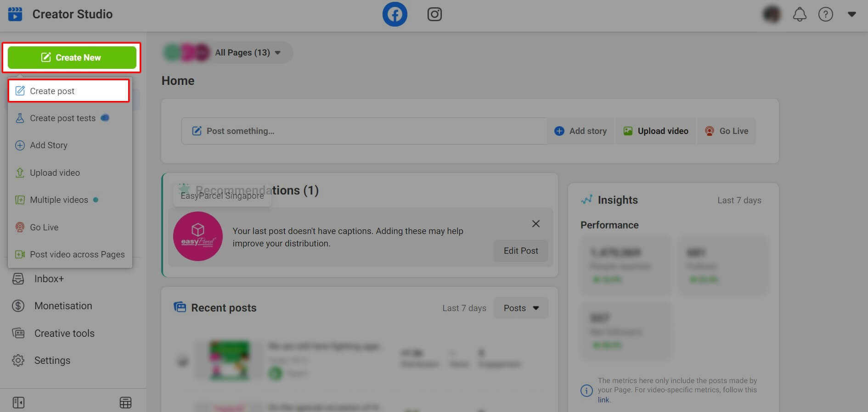
Task: Expand the All Pages (13) dropdown
Action: (x=247, y=53)
